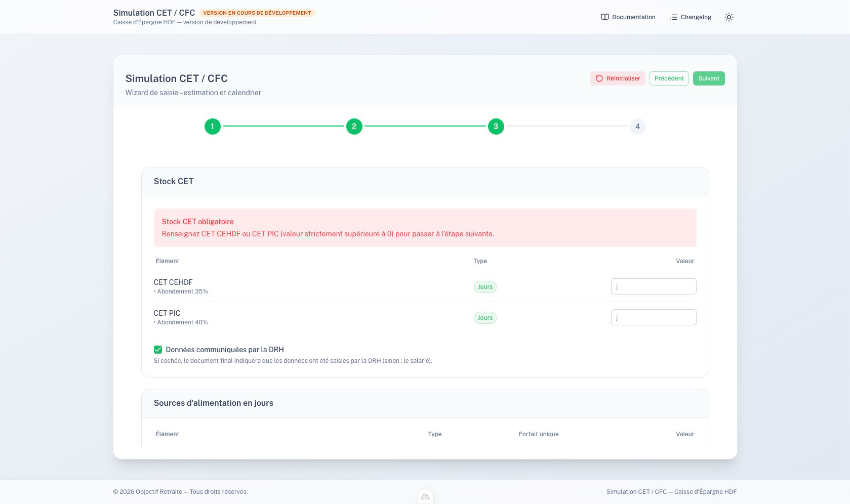Select the current step 3 circle
The image size is (850, 504).
click(x=496, y=127)
